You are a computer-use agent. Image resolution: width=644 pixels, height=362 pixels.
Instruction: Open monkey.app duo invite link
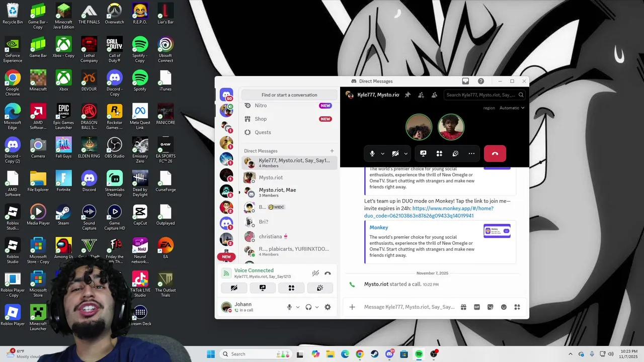[x=429, y=212]
